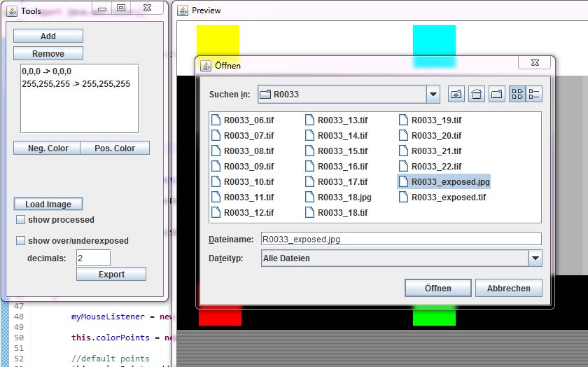Toggle show over/underexposed checkbox
The width and height of the screenshot is (588, 367).
[x=20, y=241]
